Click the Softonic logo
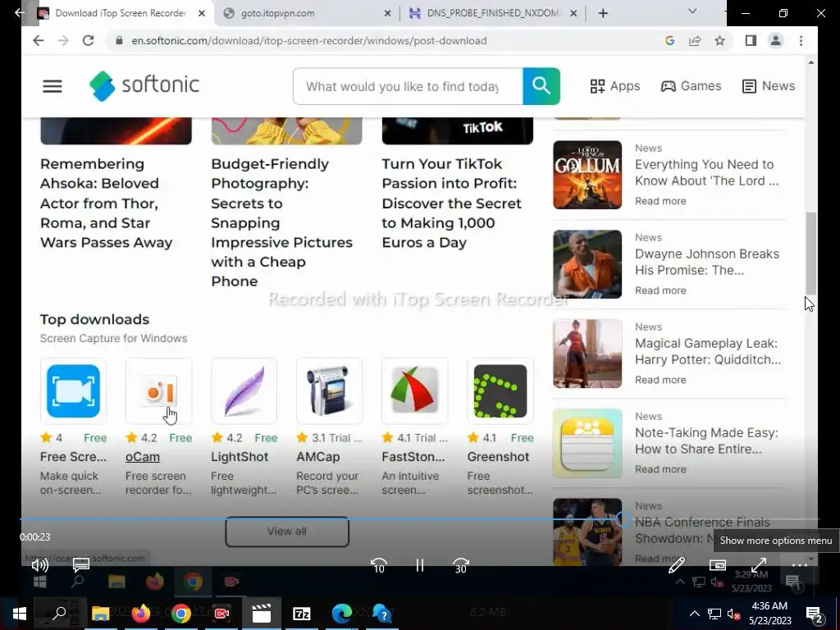The image size is (840, 630). [x=144, y=85]
